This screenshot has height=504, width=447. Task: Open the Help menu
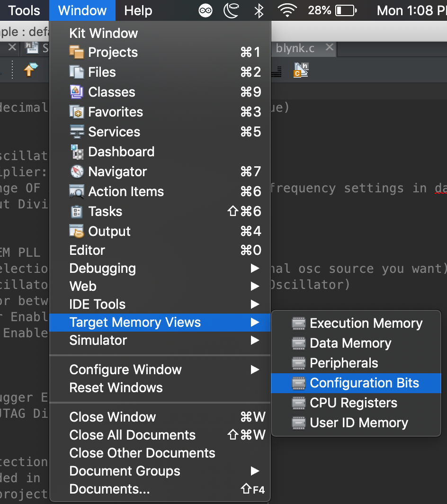coord(138,10)
